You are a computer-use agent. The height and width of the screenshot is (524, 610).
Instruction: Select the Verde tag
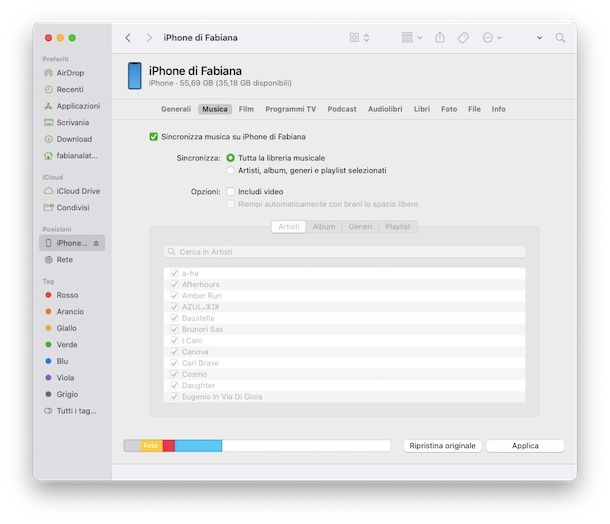pyautogui.click(x=61, y=345)
